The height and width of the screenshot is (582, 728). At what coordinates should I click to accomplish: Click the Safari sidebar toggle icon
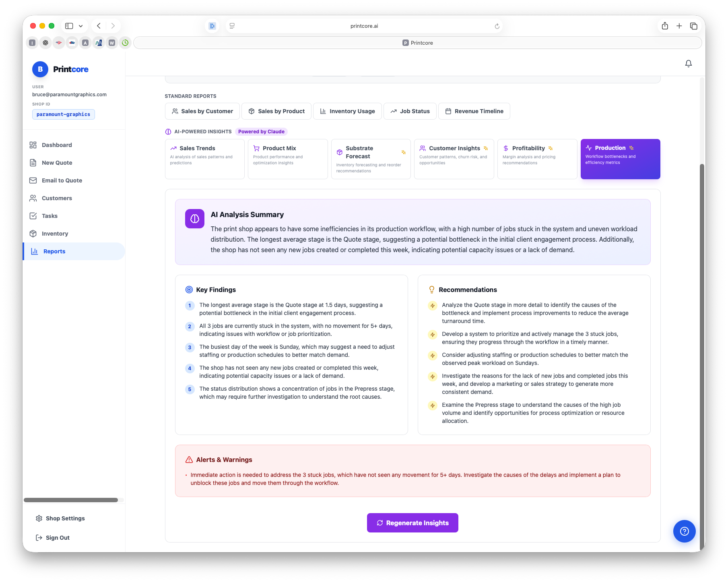point(69,26)
